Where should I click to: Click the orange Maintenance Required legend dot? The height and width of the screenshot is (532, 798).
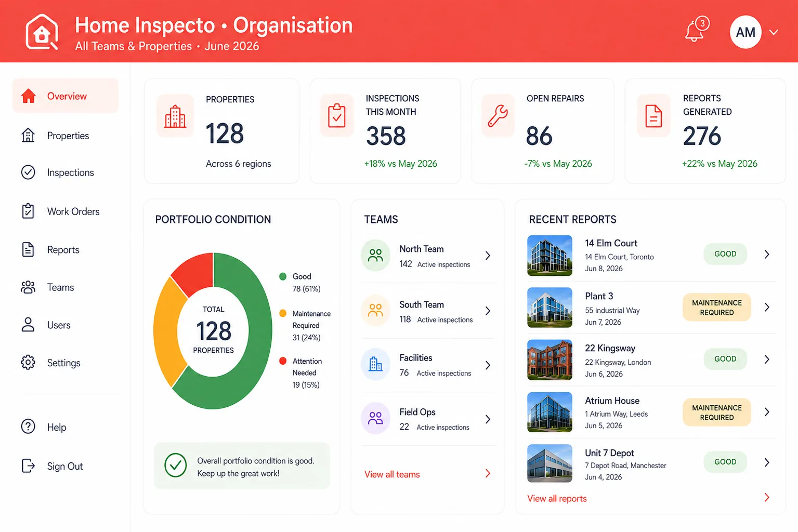283,313
